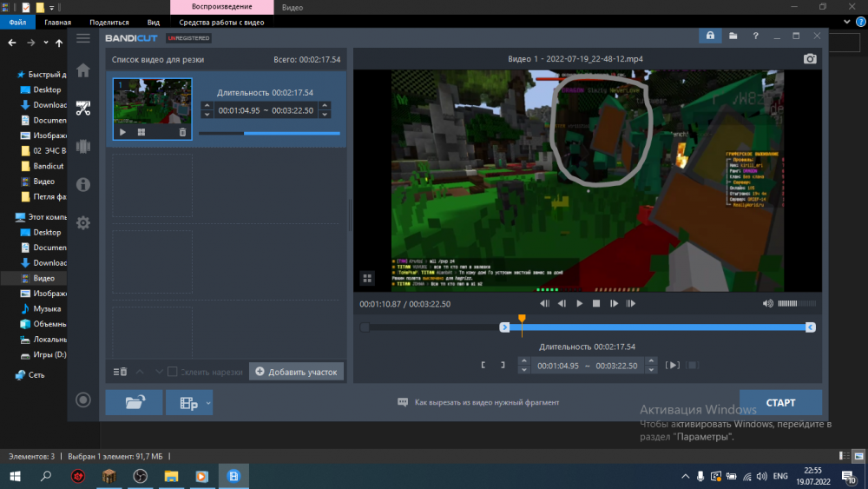868x489 pixels.
Task: Clear the segment list with list-trash icon
Action: 120,372
